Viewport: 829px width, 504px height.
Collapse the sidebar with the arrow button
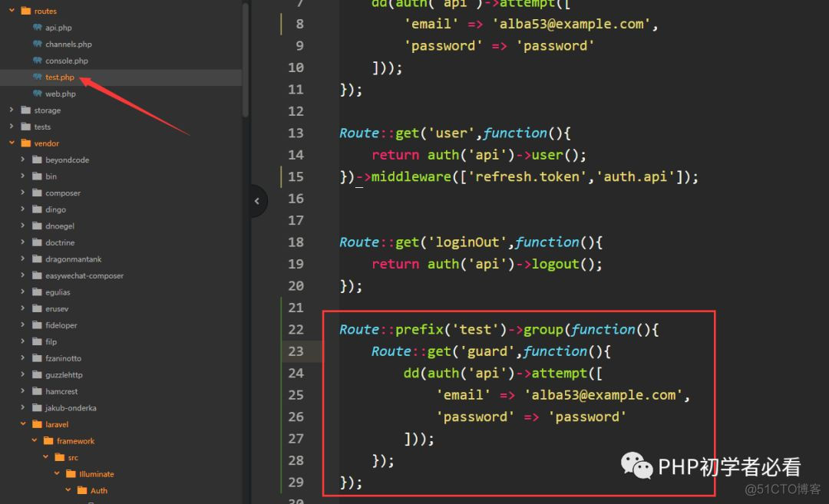[257, 201]
